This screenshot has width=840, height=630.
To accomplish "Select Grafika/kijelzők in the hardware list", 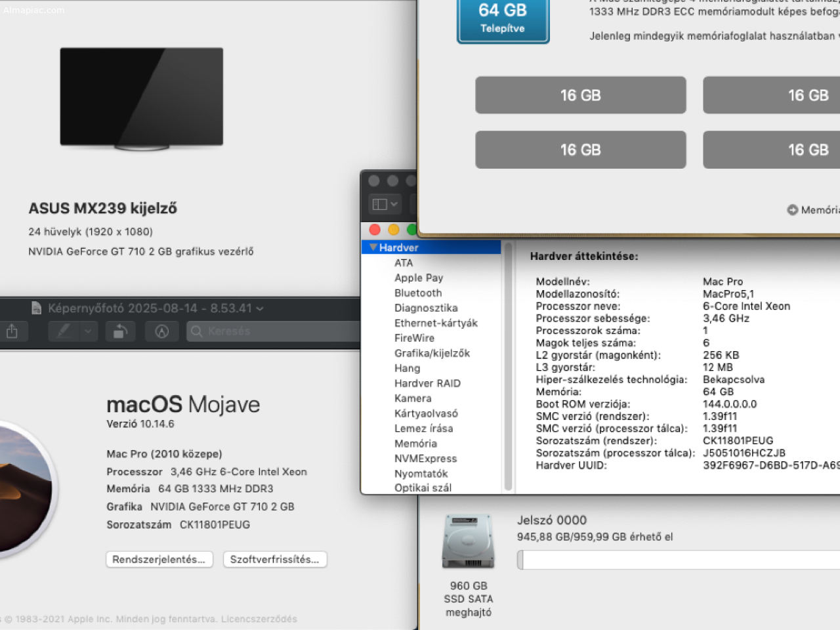I will point(432,353).
